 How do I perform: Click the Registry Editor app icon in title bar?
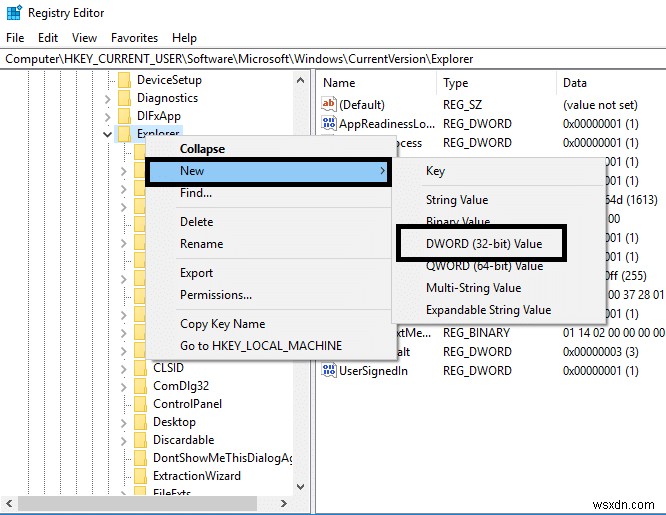[14, 13]
